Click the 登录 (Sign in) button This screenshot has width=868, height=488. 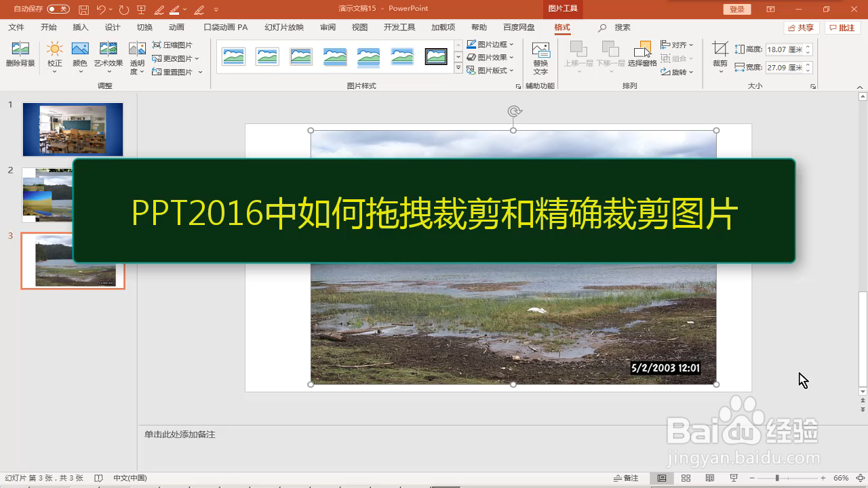coord(736,9)
